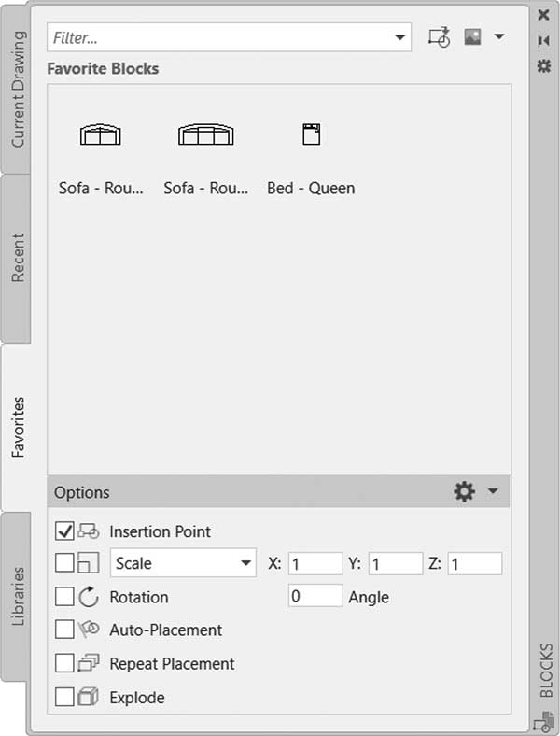Enable the Rotation checkbox
This screenshot has width=560, height=736.
tap(64, 597)
